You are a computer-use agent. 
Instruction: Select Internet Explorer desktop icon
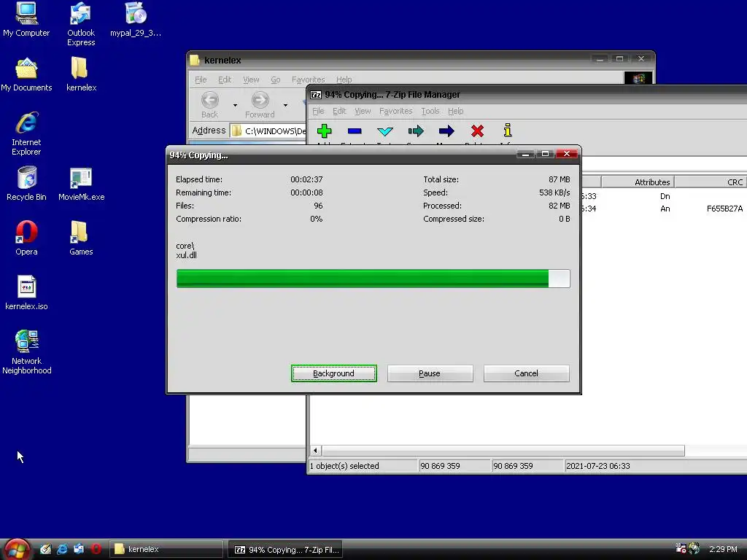[26, 133]
